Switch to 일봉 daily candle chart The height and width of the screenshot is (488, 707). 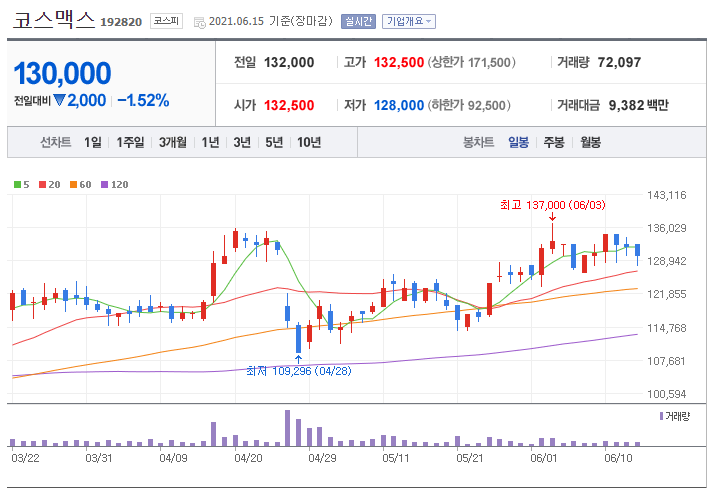click(518, 143)
